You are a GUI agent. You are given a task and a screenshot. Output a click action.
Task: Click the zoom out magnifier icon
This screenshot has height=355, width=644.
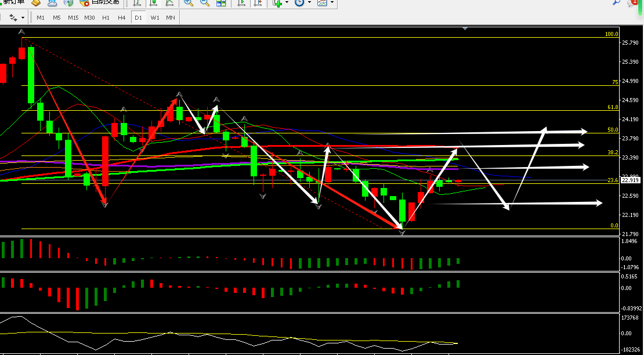tap(205, 3)
